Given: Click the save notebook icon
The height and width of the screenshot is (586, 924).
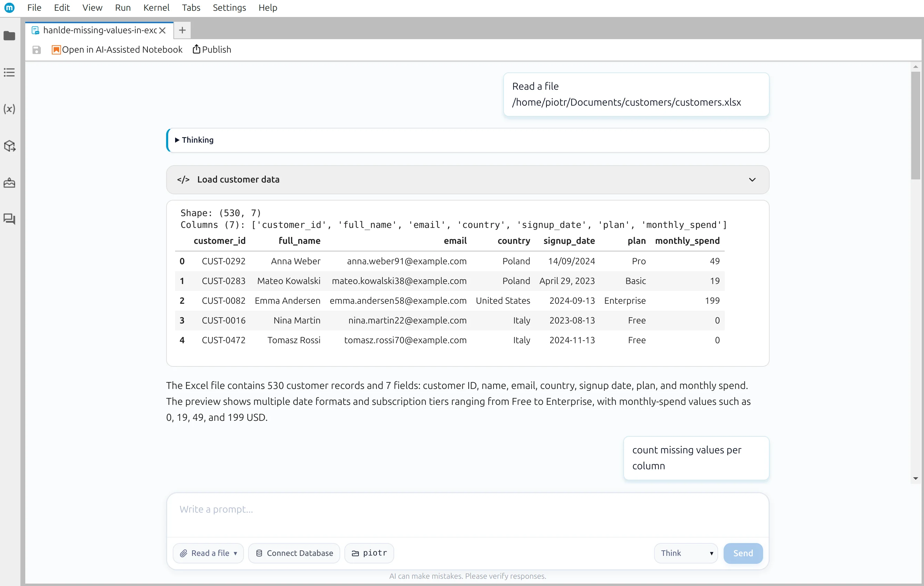Looking at the screenshot, I should click(x=36, y=50).
